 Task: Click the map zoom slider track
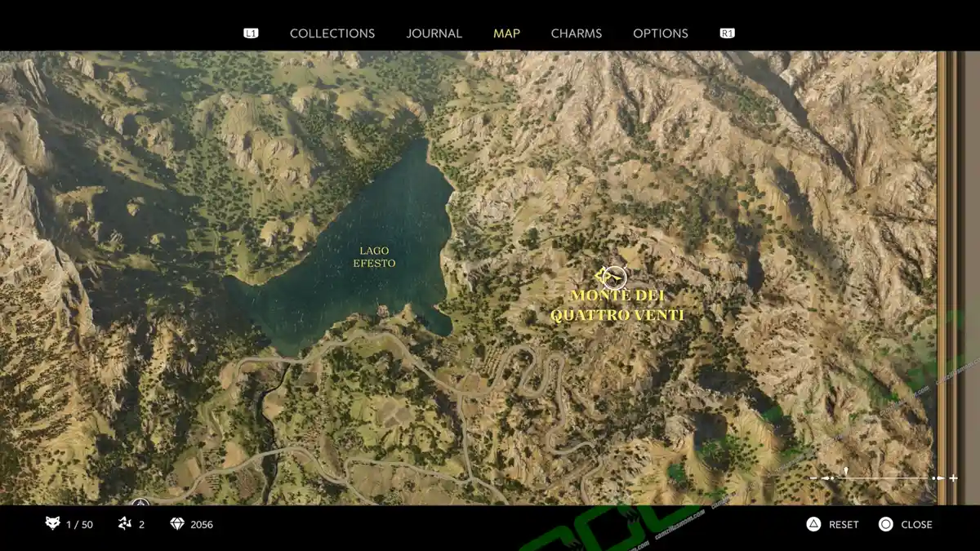pyautogui.click(x=883, y=478)
